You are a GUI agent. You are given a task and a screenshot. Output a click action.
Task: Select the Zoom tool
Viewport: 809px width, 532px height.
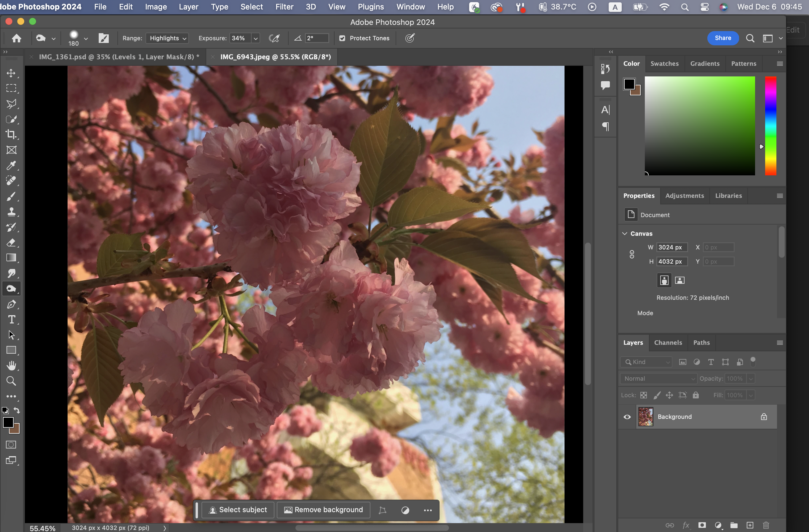click(11, 381)
